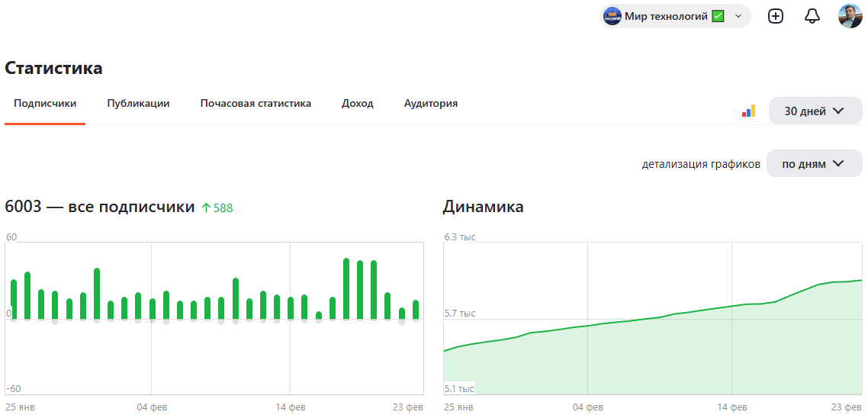The height and width of the screenshot is (415, 868).
Task: Click the 6.3 тыс axis label
Action: click(460, 237)
